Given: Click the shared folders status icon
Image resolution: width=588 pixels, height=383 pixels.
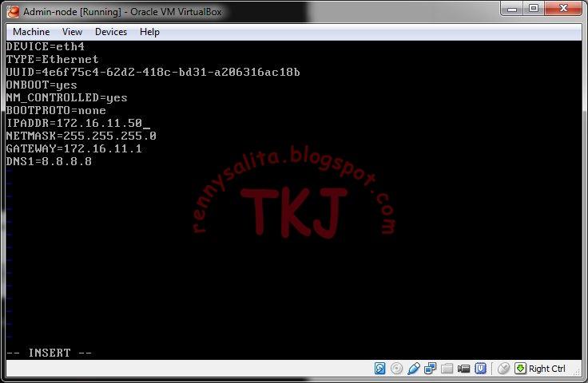Looking at the screenshot, I should coord(447,369).
